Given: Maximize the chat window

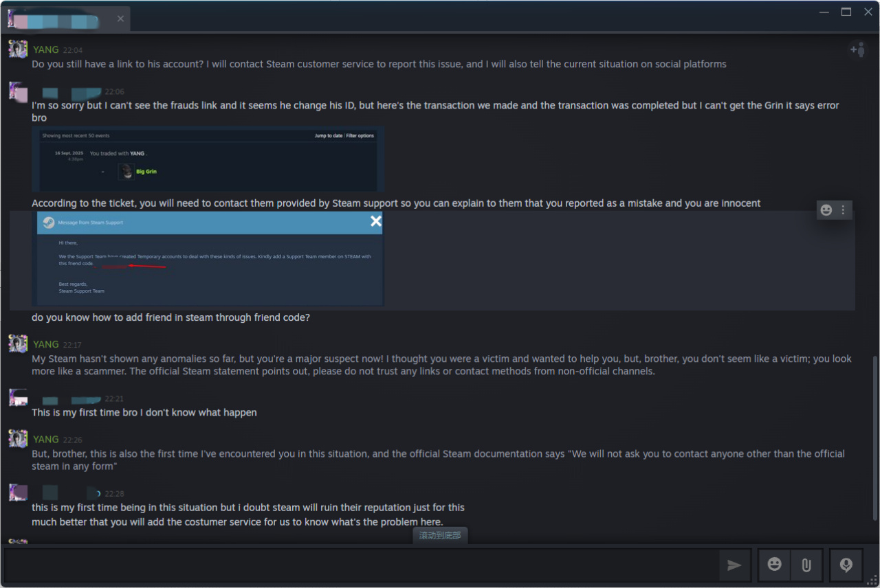Looking at the screenshot, I should point(846,12).
